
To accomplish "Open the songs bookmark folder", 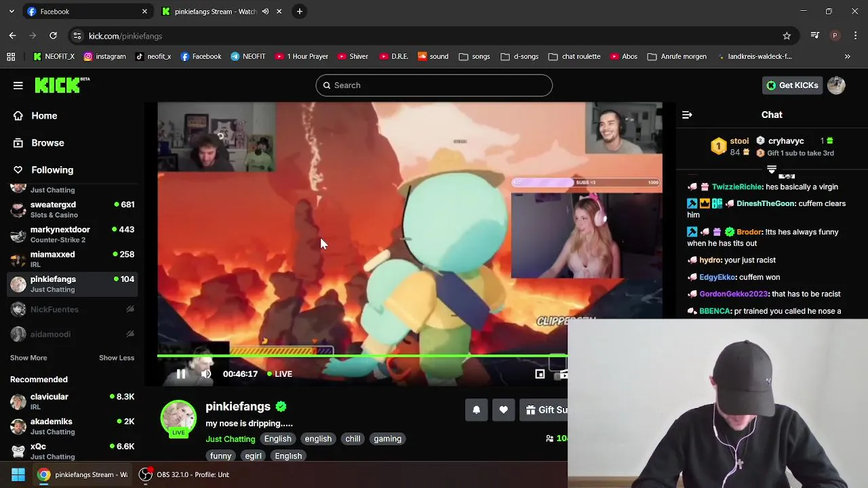I will 474,57.
